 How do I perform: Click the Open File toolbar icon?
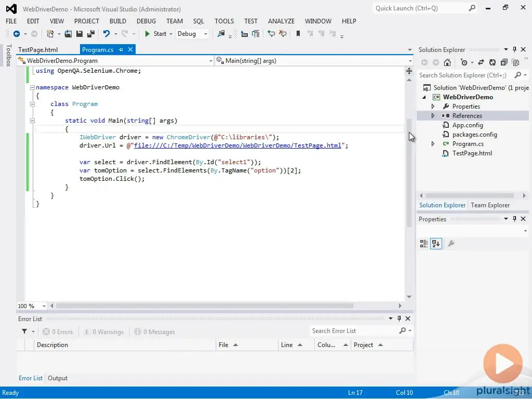tap(68, 34)
